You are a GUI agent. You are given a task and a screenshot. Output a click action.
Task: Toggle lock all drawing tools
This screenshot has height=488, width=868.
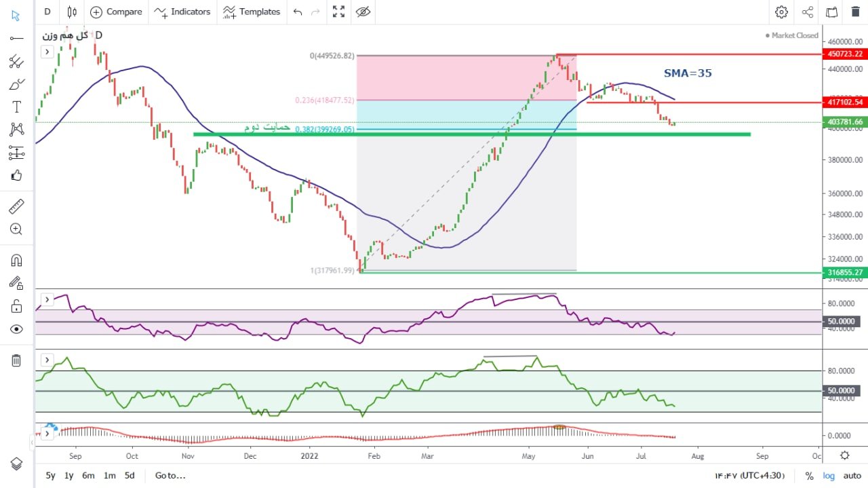click(16, 306)
